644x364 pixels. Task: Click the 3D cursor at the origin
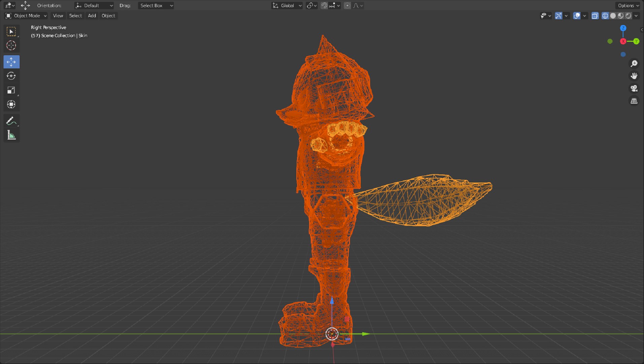[332, 334]
